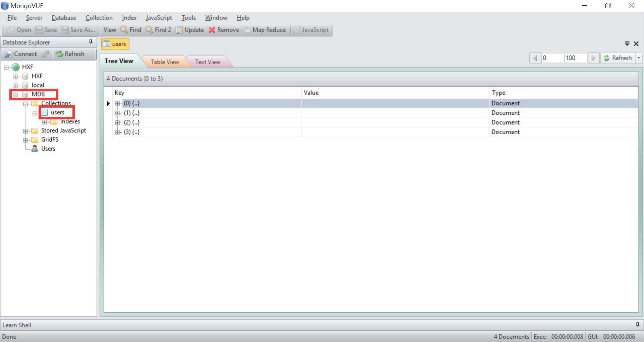The image size is (644, 342).
Task: Pin the Learn Shell panel
Action: point(637,325)
